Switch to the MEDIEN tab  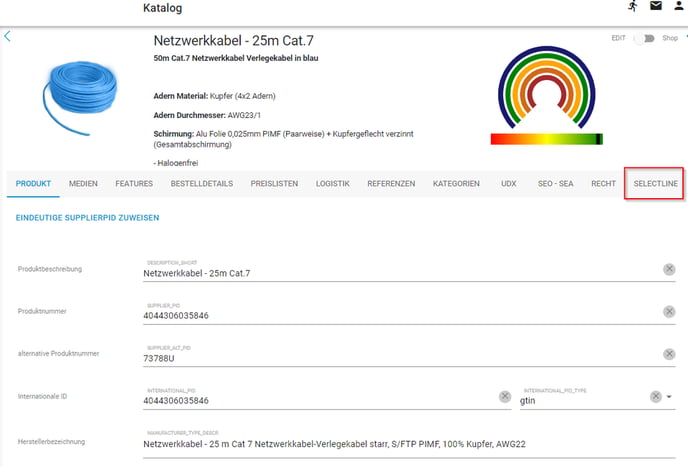coord(83,184)
